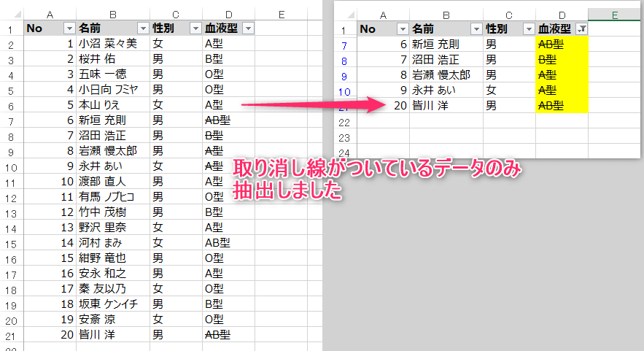This screenshot has height=351, width=644.
Task: Select row 24 header in right table
Action: 345,152
